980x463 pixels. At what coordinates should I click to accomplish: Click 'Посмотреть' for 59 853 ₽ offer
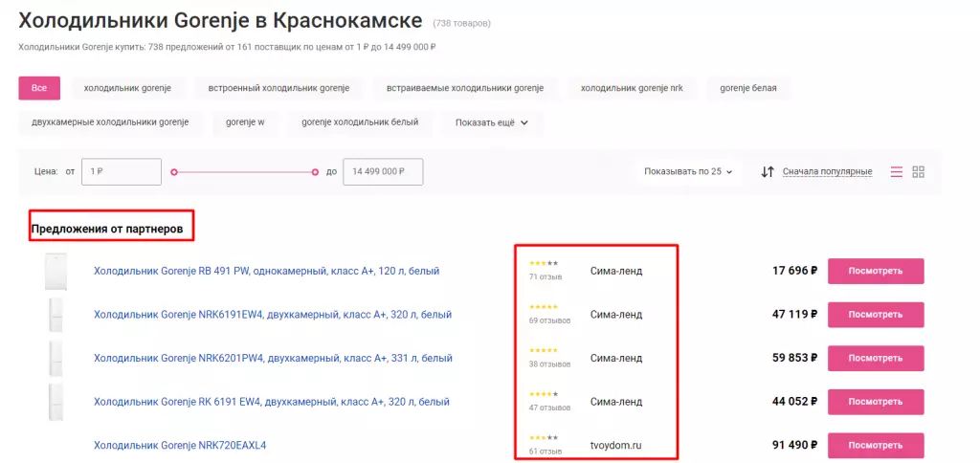point(876,359)
